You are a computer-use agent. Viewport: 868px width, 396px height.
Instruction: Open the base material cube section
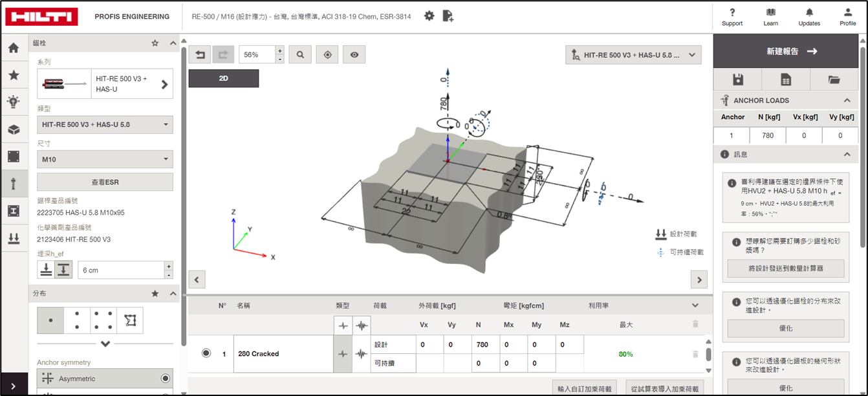(14, 129)
